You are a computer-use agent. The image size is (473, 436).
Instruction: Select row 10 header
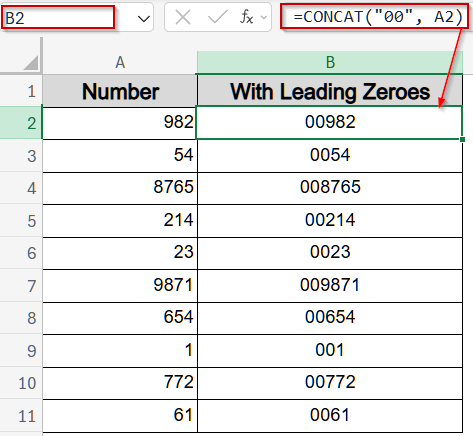(21, 383)
